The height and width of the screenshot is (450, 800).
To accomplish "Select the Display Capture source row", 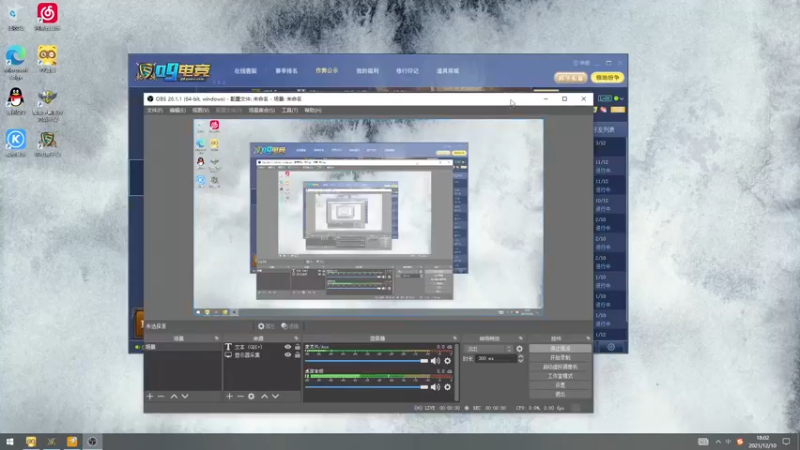I will click(262, 355).
